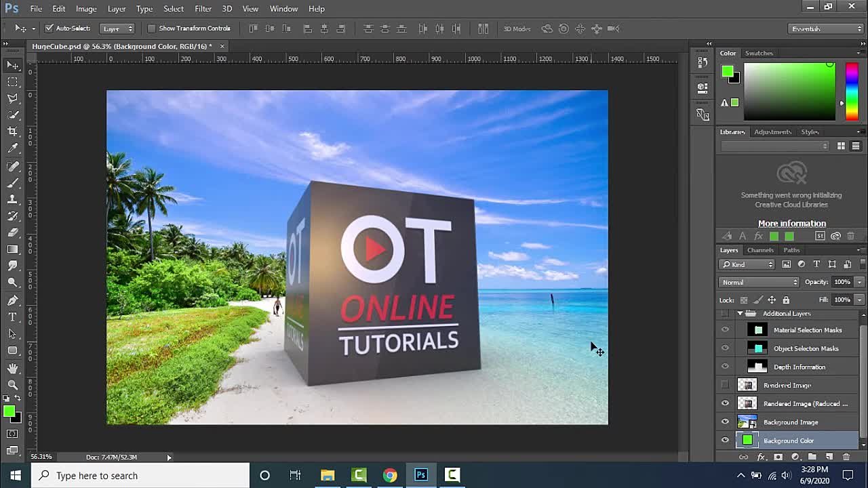Hide the Background Color layer
The image size is (868, 488).
725,441
